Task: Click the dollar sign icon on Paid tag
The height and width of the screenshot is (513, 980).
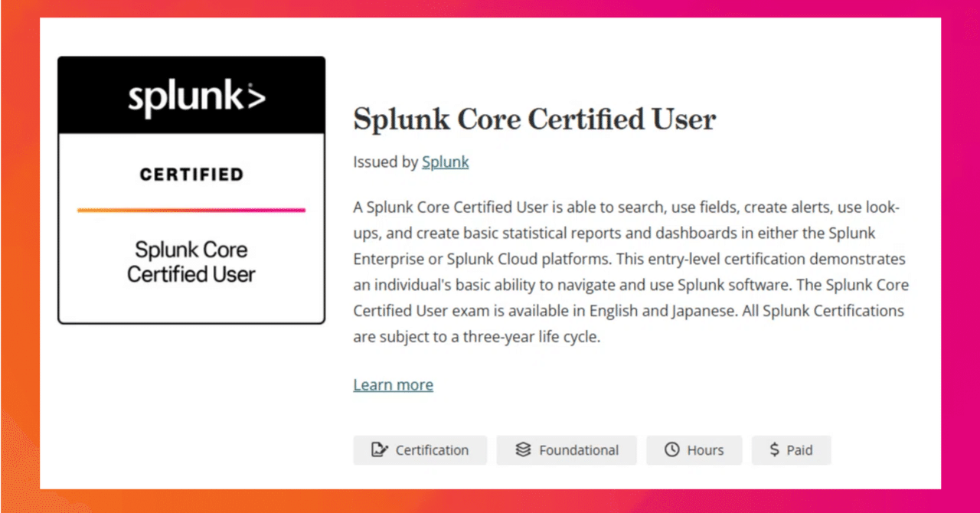Action: [774, 450]
